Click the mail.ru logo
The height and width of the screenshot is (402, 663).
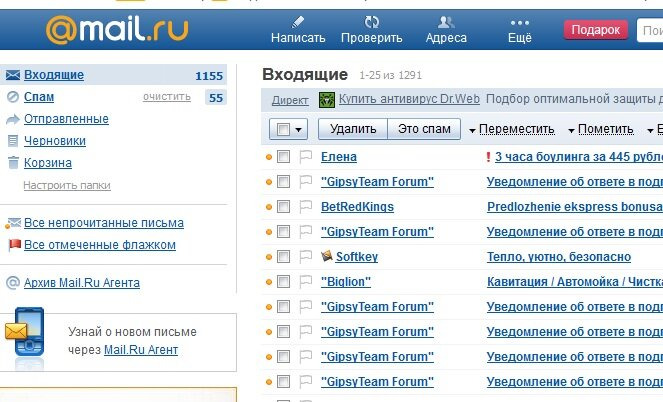coord(117,29)
